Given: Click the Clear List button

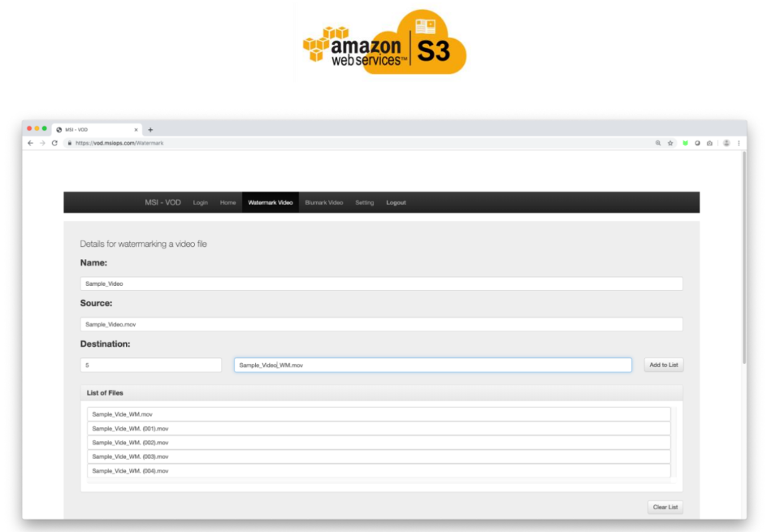Looking at the screenshot, I should pos(665,507).
